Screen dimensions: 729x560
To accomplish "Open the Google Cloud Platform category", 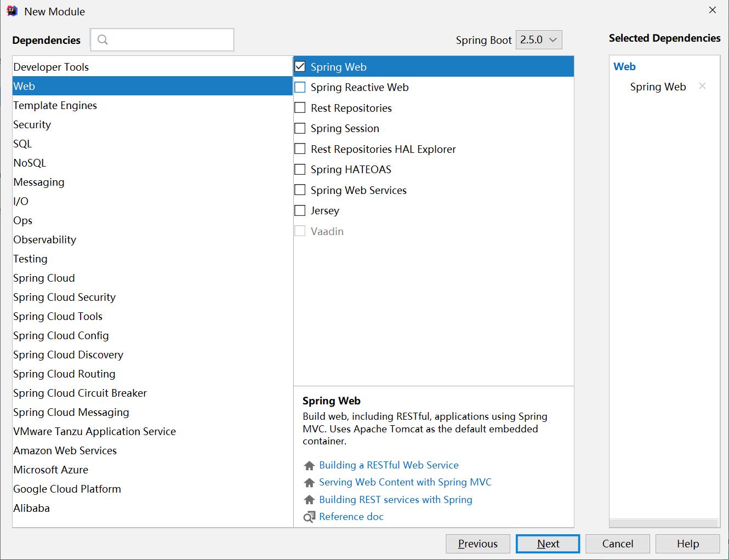I will click(x=152, y=489).
